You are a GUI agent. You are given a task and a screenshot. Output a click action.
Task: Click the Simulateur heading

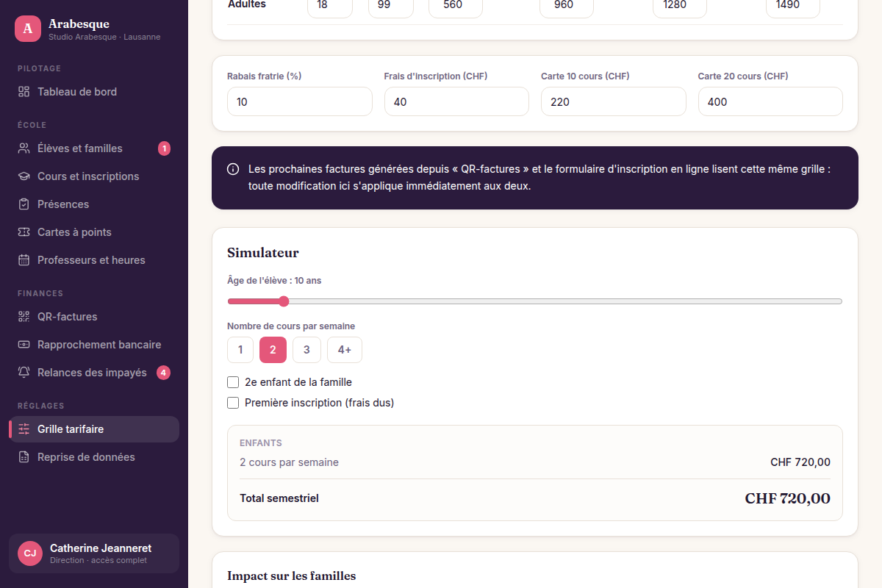[x=263, y=253]
